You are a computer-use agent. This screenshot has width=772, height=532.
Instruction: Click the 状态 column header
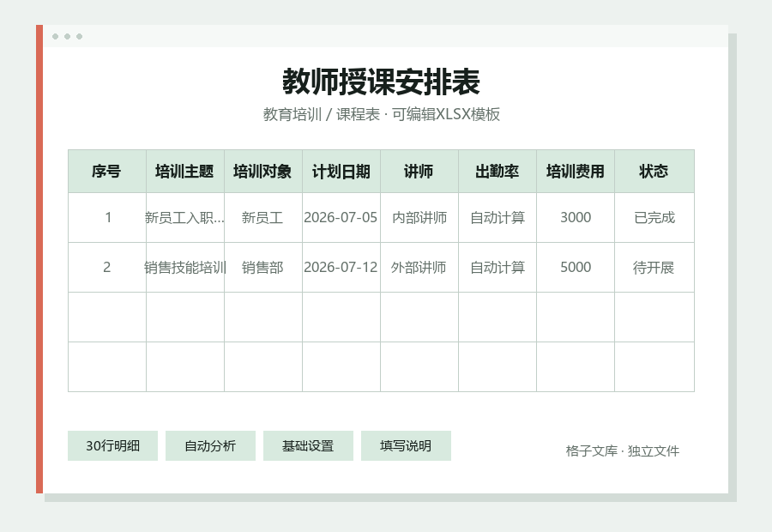tap(654, 172)
